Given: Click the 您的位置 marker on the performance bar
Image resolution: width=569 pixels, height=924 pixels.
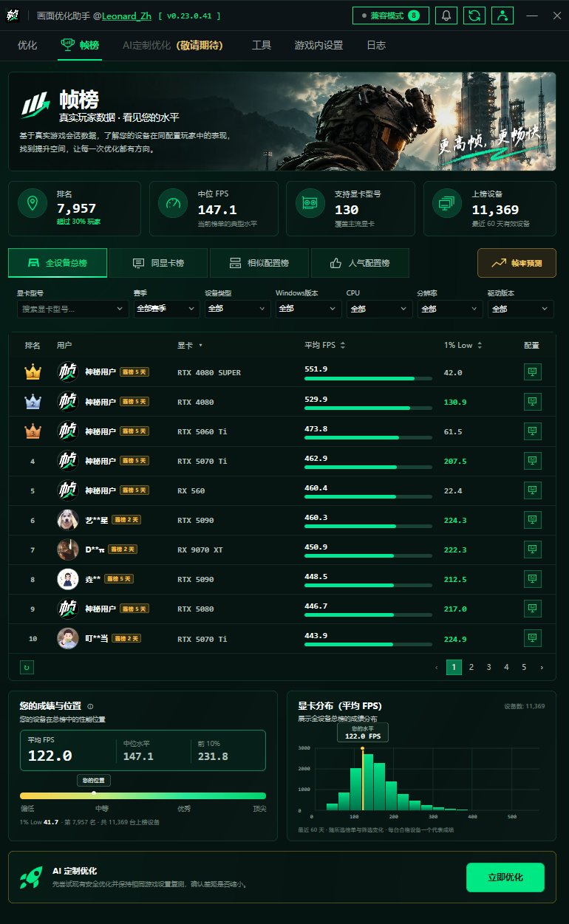Looking at the screenshot, I should pos(94,781).
